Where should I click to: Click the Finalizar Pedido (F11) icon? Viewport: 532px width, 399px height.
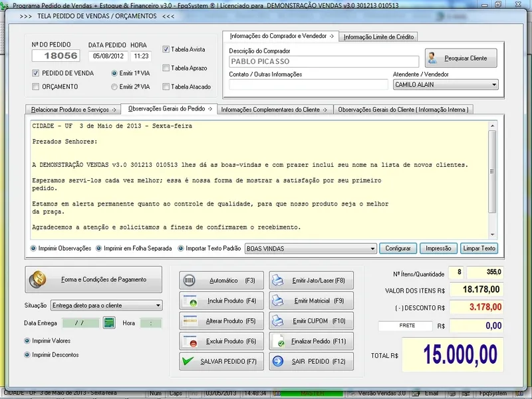pyautogui.click(x=279, y=341)
